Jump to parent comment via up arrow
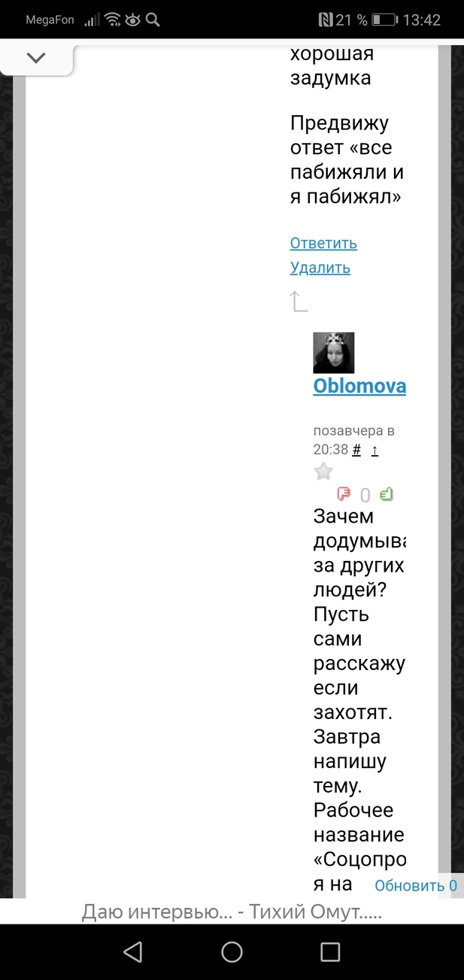Screen dimensions: 464x980 click(375, 450)
